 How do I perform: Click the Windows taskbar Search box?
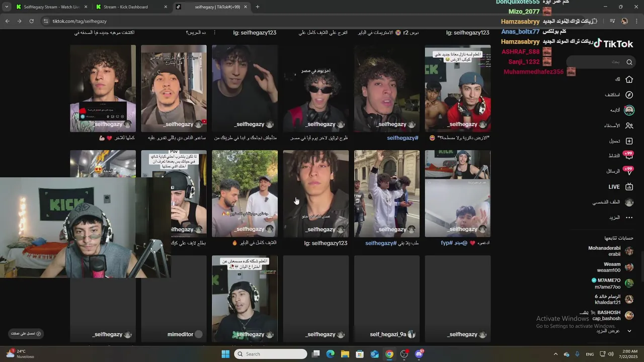[271, 354]
